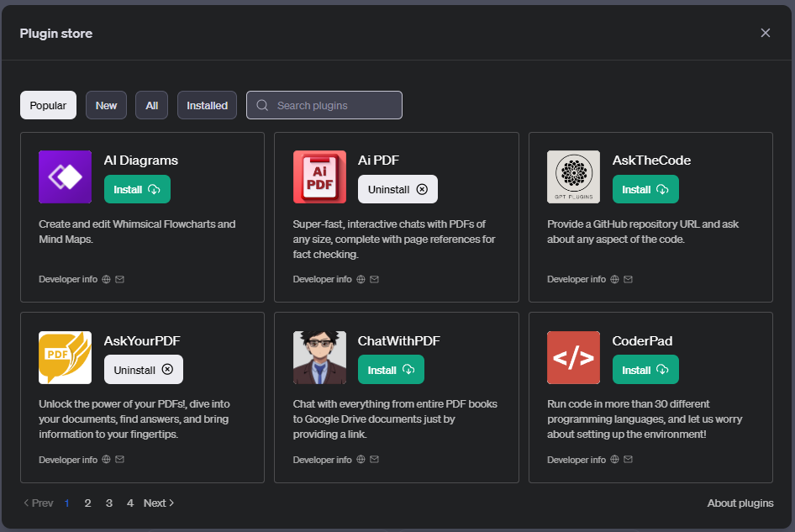
Task: Click the AskTheCode title text
Action: 651,161
